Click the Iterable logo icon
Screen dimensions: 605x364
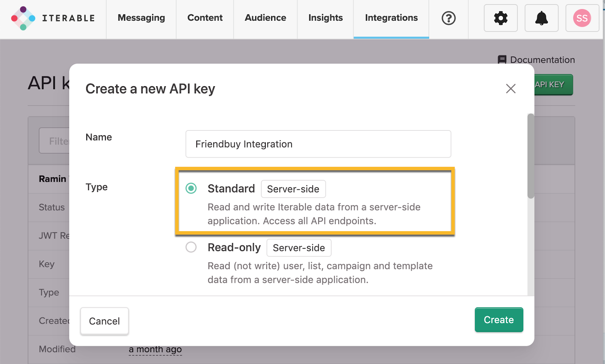(x=23, y=18)
